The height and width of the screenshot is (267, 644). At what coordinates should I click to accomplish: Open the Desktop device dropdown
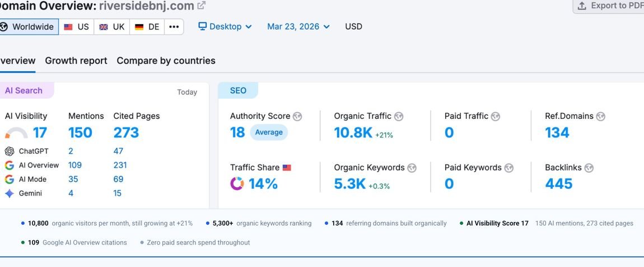coord(225,27)
